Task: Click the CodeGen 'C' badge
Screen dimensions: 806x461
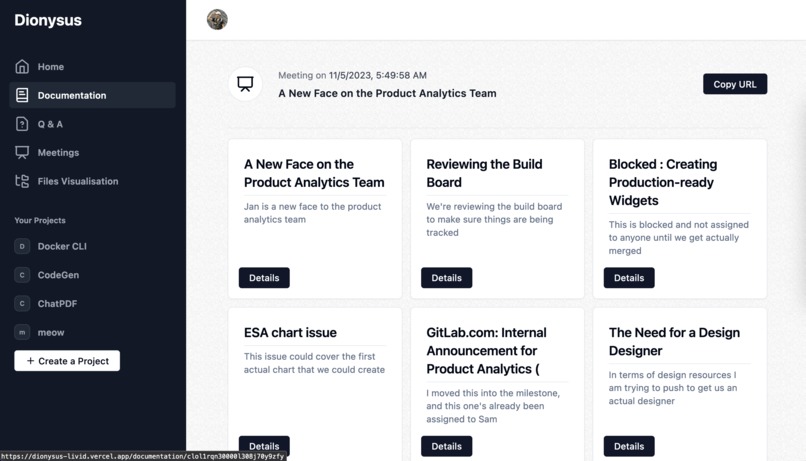Action: [x=22, y=275]
